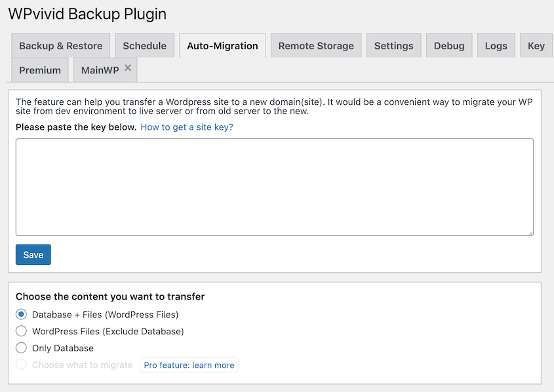Image resolution: width=554 pixels, height=392 pixels.
Task: Select the disabled 'Choose what to migrate' radio
Action: coord(21,364)
